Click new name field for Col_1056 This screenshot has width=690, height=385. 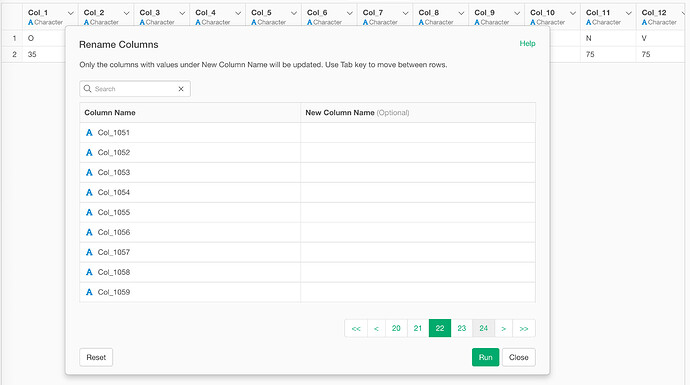pos(418,232)
